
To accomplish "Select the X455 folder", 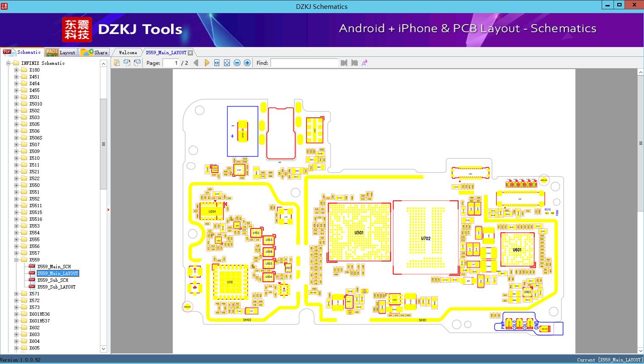I will (x=34, y=90).
